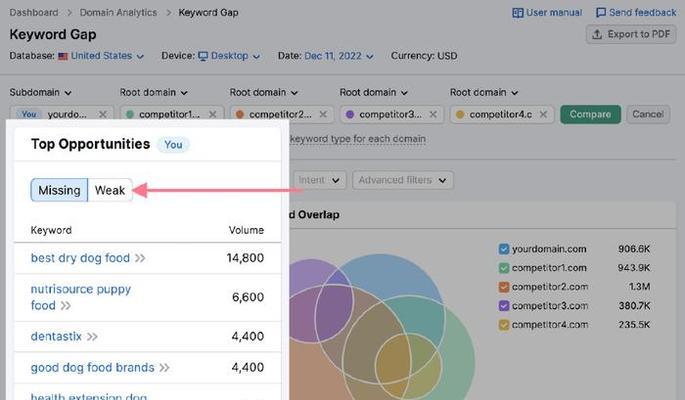Expand Root domain dropdown above competitor1
Image resolution: width=685 pixels, height=400 pixels.
pyautogui.click(x=153, y=93)
